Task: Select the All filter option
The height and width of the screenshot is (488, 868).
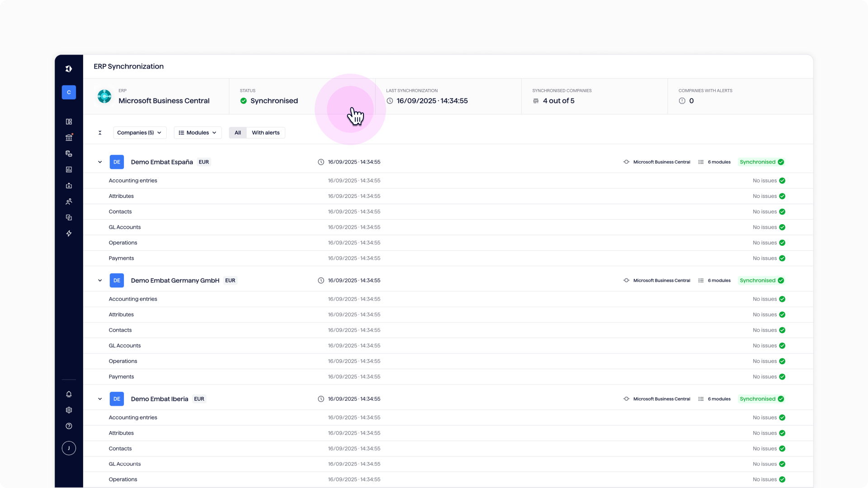Action: [238, 132]
